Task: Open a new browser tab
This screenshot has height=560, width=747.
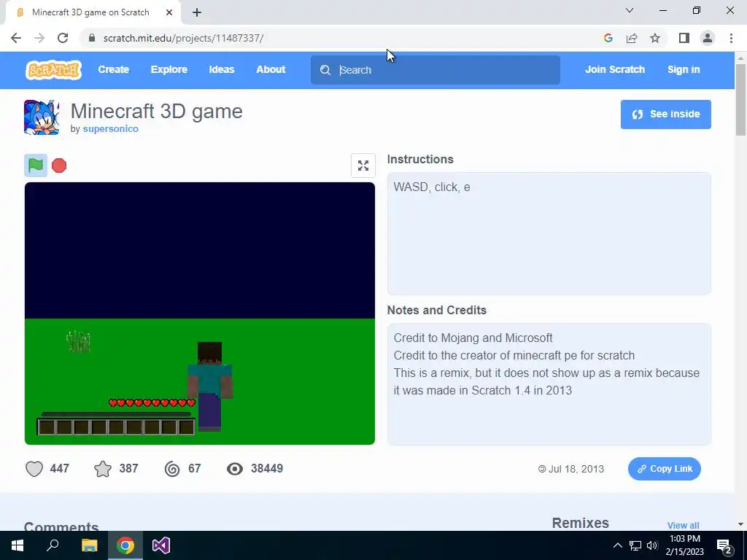Action: [x=197, y=12]
